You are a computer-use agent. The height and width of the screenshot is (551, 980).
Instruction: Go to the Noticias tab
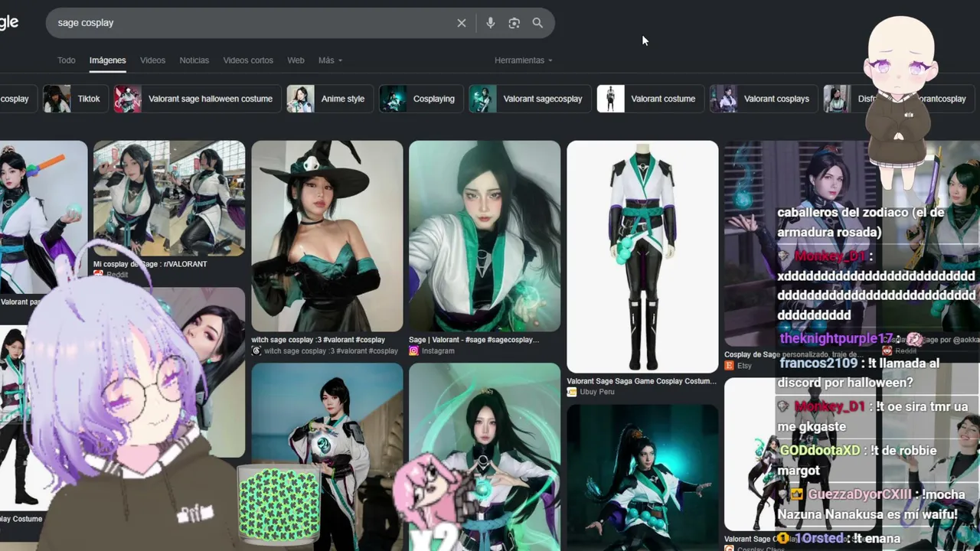tap(194, 60)
